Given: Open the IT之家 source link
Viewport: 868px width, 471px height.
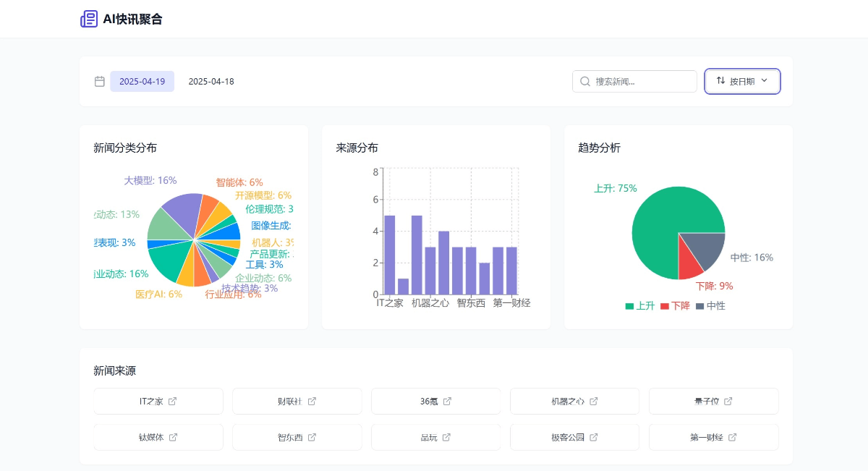Looking at the screenshot, I should [158, 401].
